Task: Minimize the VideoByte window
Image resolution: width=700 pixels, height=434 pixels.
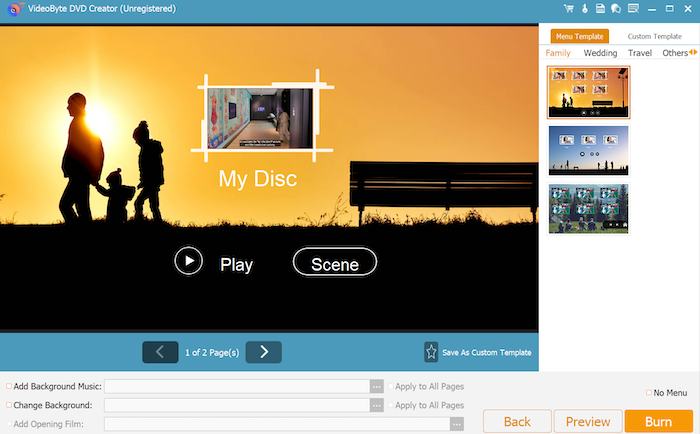Action: click(652, 8)
